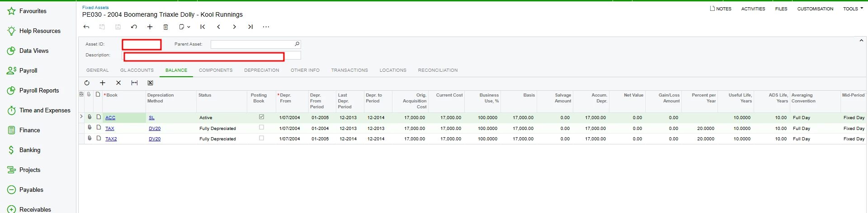Go to the first record

point(203,27)
